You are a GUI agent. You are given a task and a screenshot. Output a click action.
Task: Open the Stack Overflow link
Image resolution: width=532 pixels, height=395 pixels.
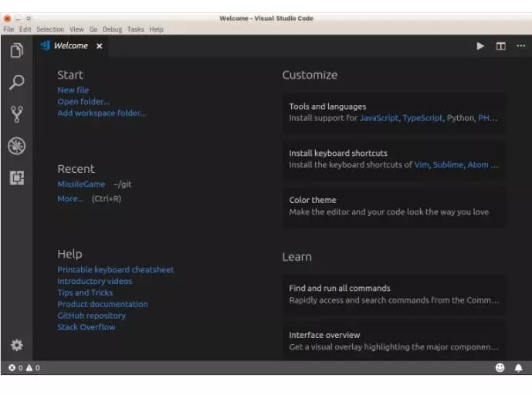point(86,327)
